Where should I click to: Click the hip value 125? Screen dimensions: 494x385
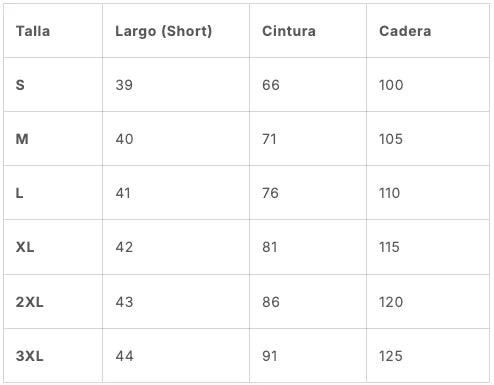pyautogui.click(x=391, y=356)
